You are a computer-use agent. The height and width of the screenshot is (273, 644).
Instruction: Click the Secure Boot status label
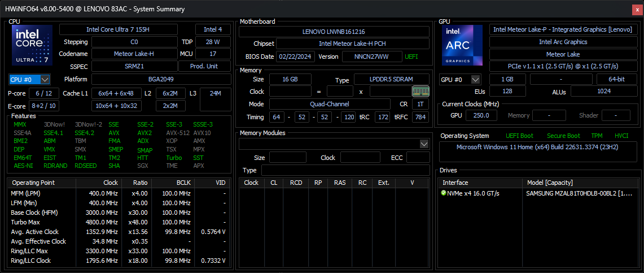563,136
